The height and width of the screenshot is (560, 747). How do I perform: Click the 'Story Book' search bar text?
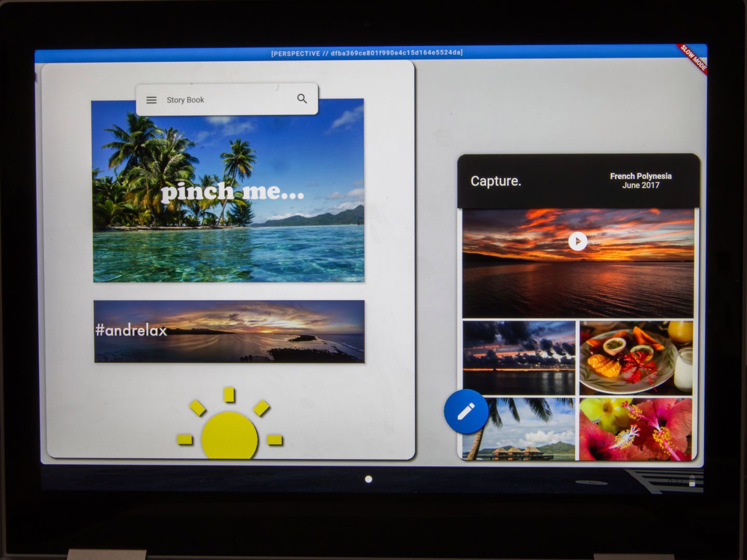tap(185, 100)
